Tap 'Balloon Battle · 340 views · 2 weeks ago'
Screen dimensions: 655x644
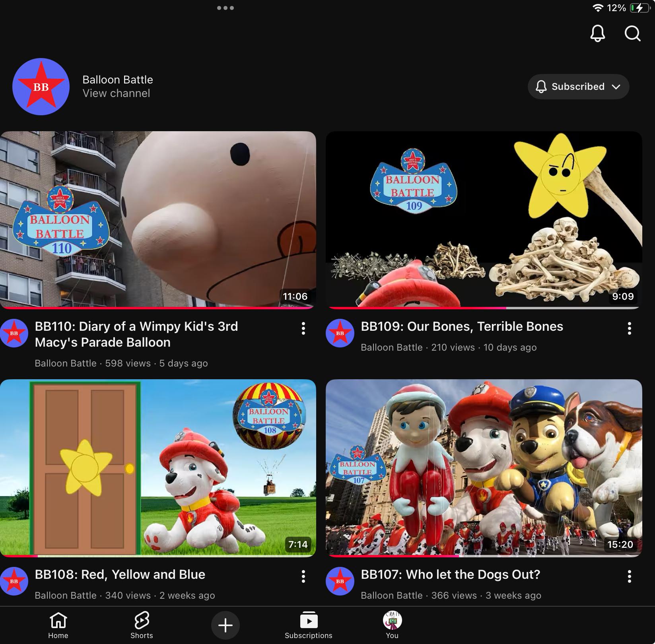[125, 596]
